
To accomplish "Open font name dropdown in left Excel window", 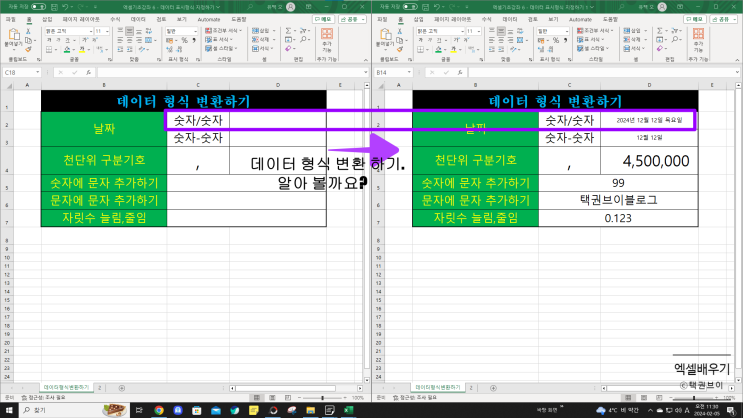I will (91, 31).
